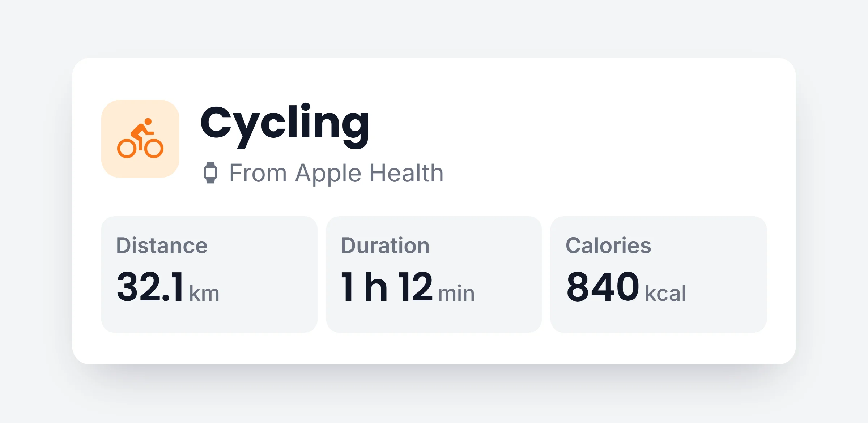
Task: Open the Cycling workout title
Action: [x=285, y=125]
